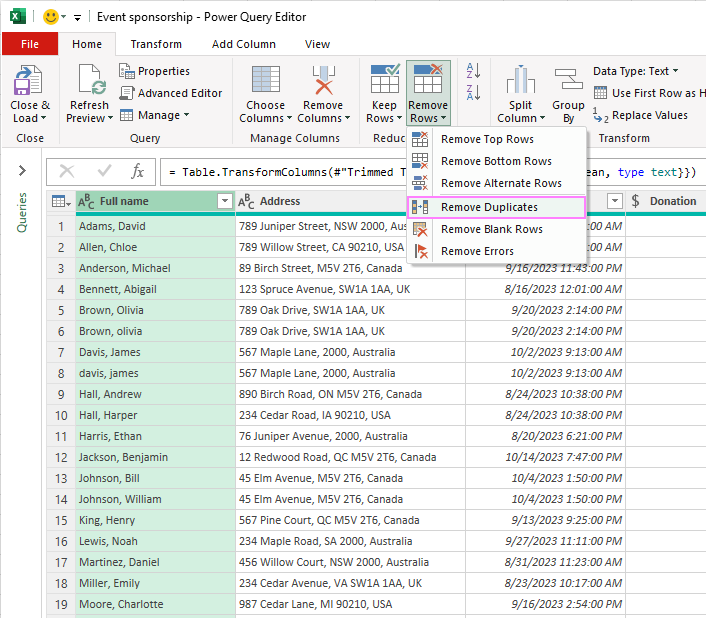Viewport: 706px width, 618px height.
Task: Click the Donation currency type icon
Action: (635, 201)
